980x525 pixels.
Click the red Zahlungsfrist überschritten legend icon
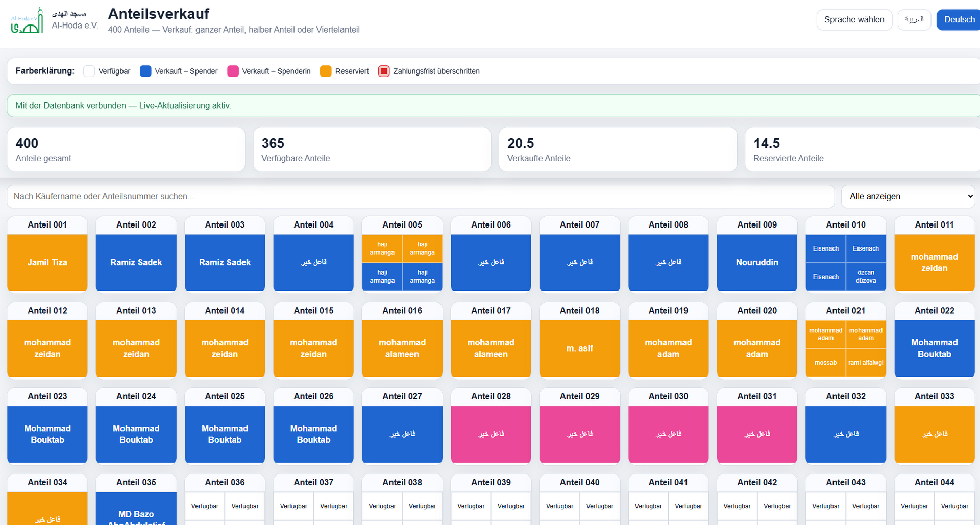coord(384,71)
